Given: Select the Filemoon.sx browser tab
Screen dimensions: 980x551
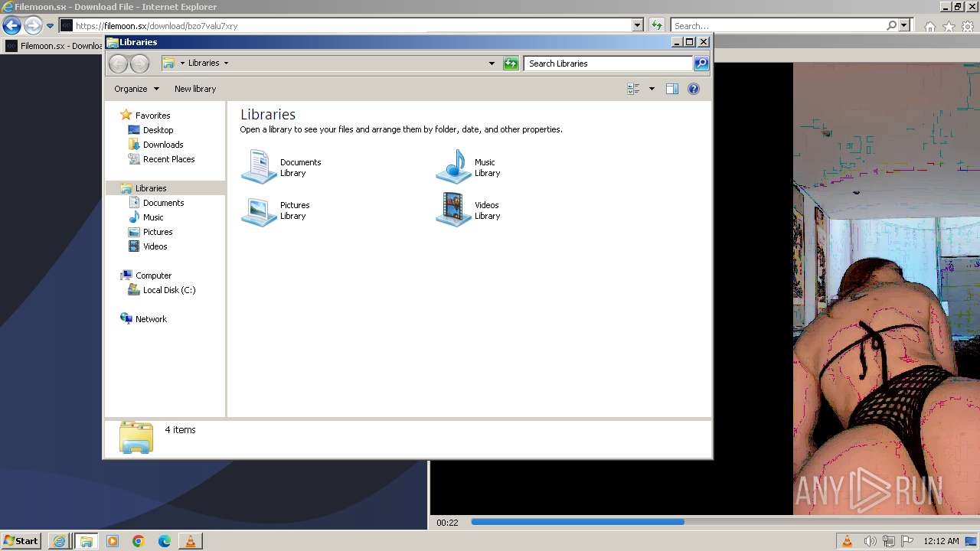Looking at the screenshot, I should click(54, 46).
